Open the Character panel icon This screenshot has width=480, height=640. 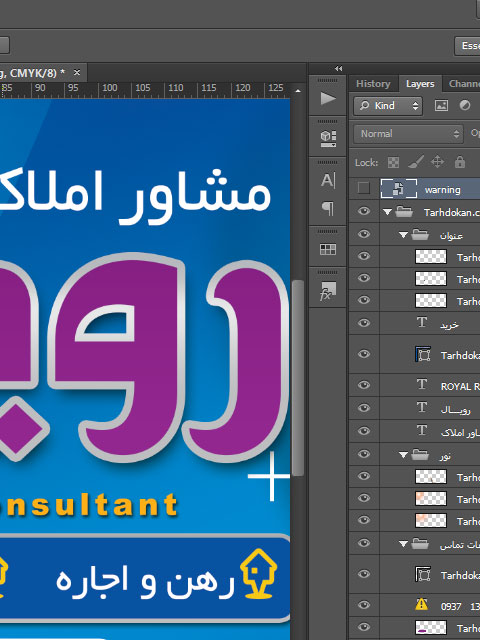[x=328, y=180]
